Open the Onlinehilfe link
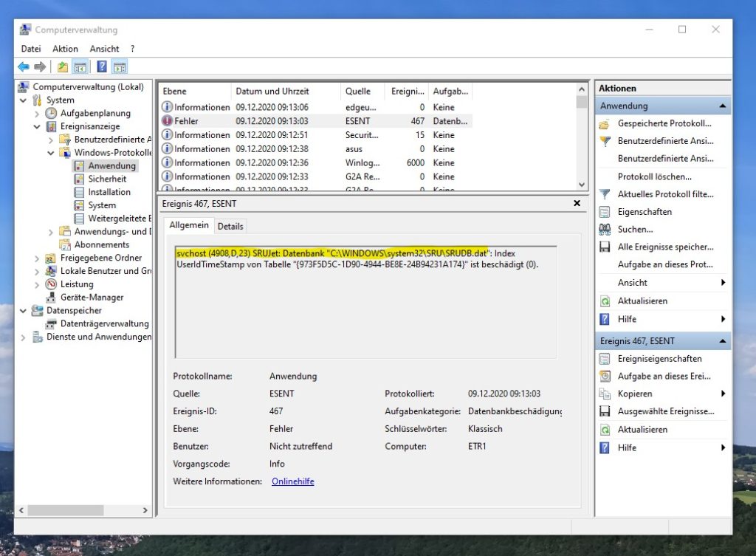The image size is (756, 556). click(292, 481)
